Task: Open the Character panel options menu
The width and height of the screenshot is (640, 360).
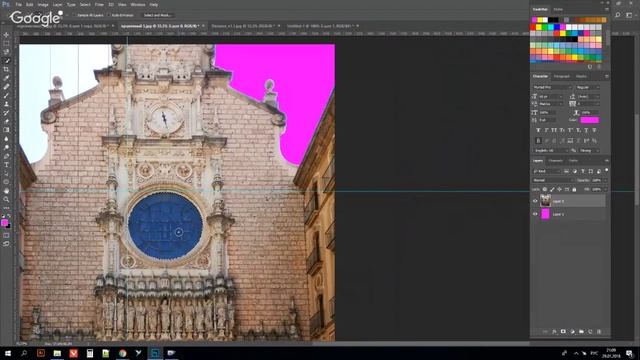Action: (607, 76)
